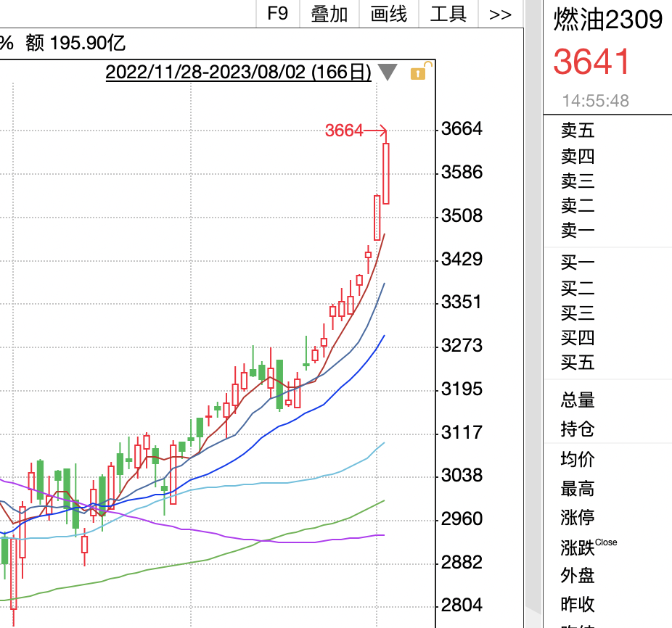Viewport: 672px width, 628px height.
Task: Select the date range 2022/11/28-2023/08/02 label
Action: pyautogui.click(x=238, y=72)
